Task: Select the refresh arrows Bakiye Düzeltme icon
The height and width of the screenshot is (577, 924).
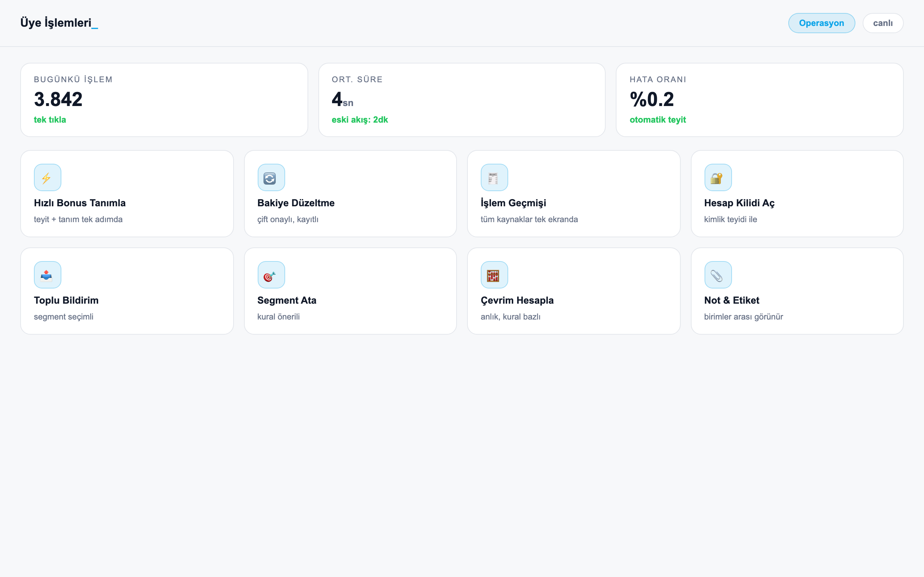Action: [x=271, y=177]
